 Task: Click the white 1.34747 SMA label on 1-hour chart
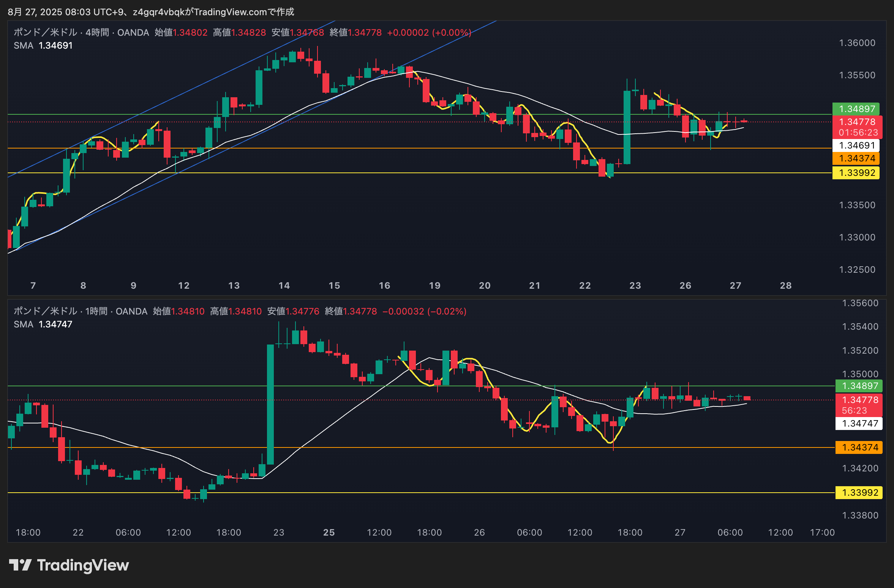pyautogui.click(x=860, y=424)
